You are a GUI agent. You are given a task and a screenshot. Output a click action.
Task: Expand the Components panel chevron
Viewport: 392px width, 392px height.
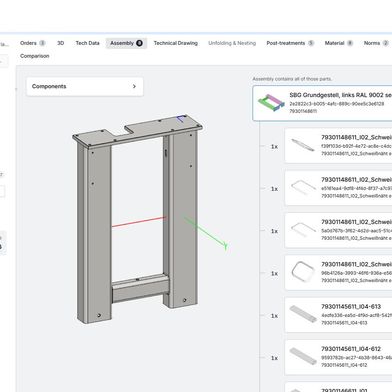pyautogui.click(x=134, y=86)
